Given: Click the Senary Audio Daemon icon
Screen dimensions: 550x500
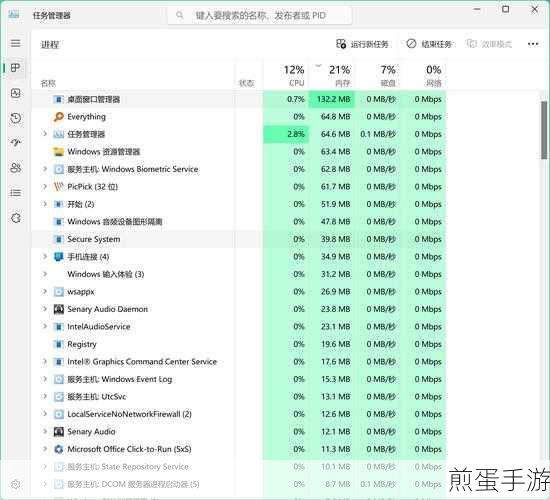Looking at the screenshot, I should click(x=58, y=309).
